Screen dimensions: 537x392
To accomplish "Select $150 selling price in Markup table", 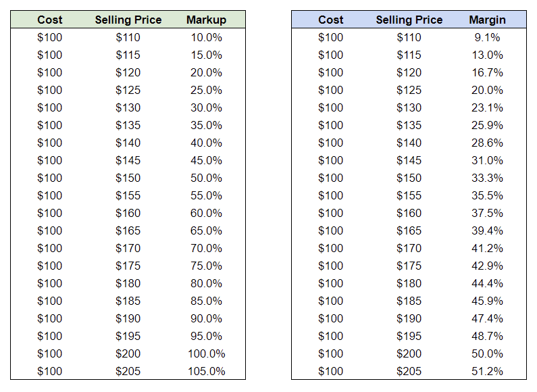I will coord(128,178).
